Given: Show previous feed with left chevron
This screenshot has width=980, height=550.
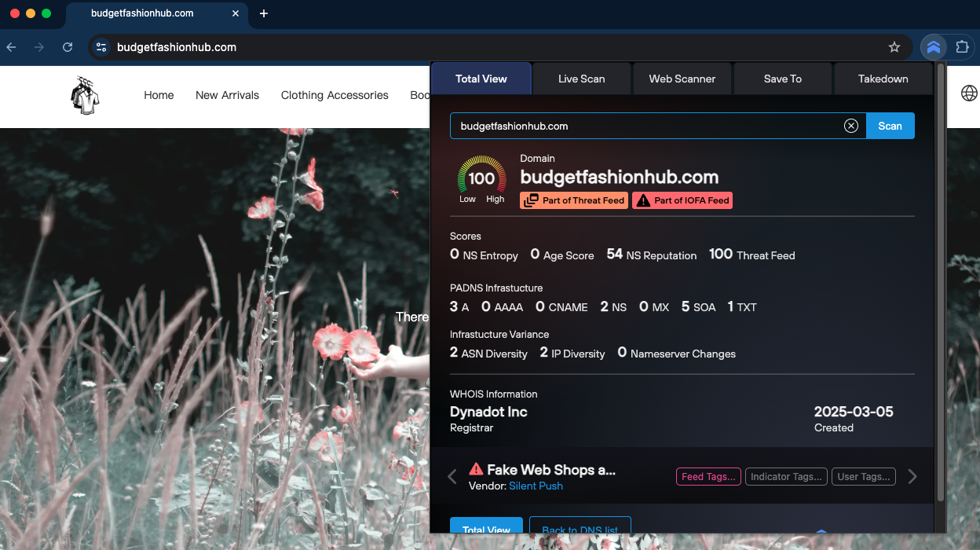Looking at the screenshot, I should click(x=452, y=476).
